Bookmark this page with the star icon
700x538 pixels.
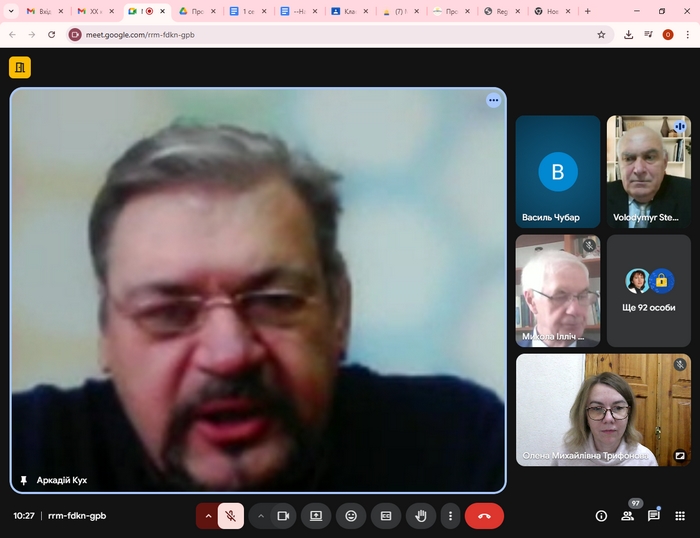(x=601, y=34)
